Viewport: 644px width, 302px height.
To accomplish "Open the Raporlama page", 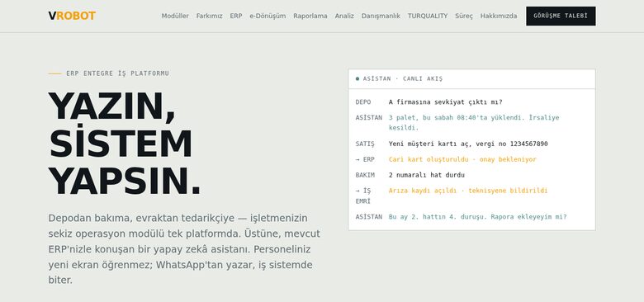I will 310,16.
